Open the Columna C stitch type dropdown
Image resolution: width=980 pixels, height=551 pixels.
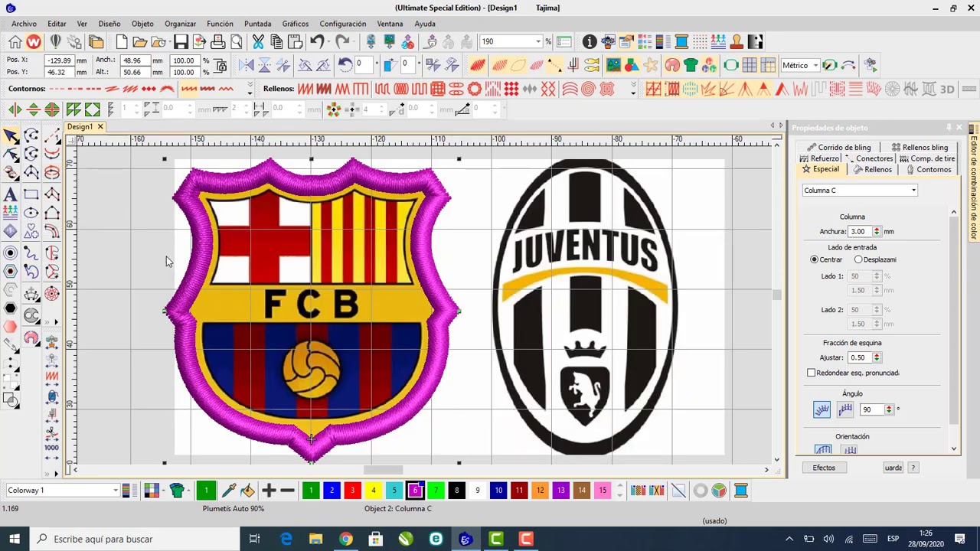[x=913, y=191]
